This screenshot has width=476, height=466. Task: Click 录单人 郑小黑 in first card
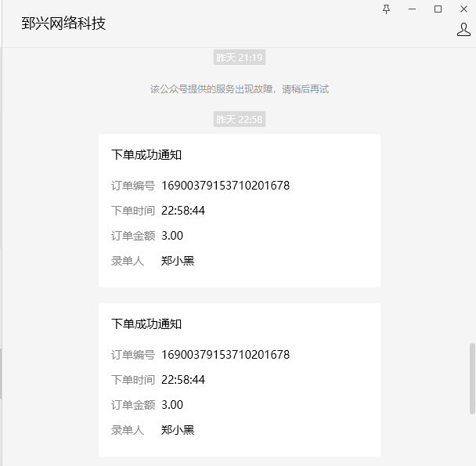178,261
